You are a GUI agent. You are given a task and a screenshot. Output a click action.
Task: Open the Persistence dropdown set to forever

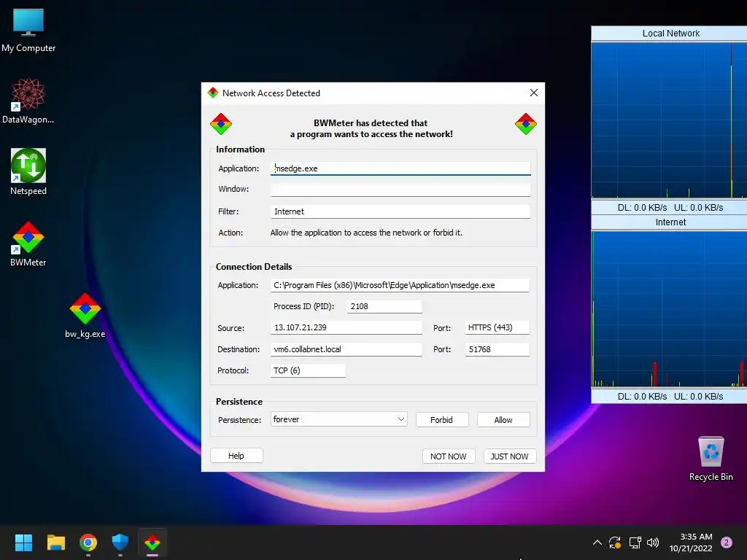pyautogui.click(x=338, y=419)
